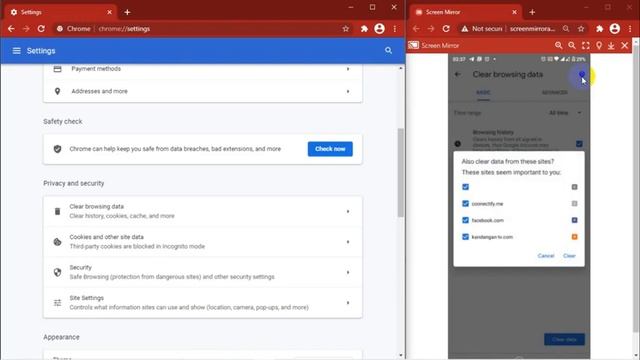Tap the Clear data button on phone
Viewport: 640px width, 360px height.
point(564,340)
